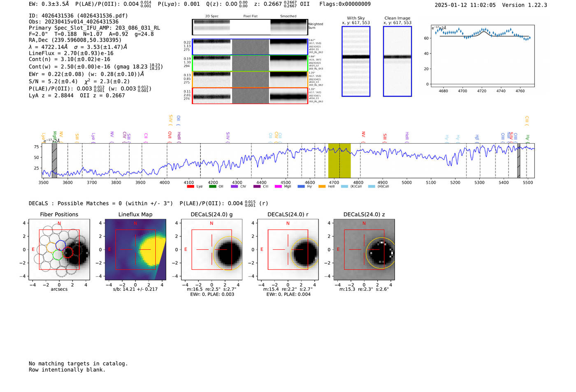Screen dimensions: 576x392
Task: Click the RA,Dec coordinates line
Action: coord(75,40)
